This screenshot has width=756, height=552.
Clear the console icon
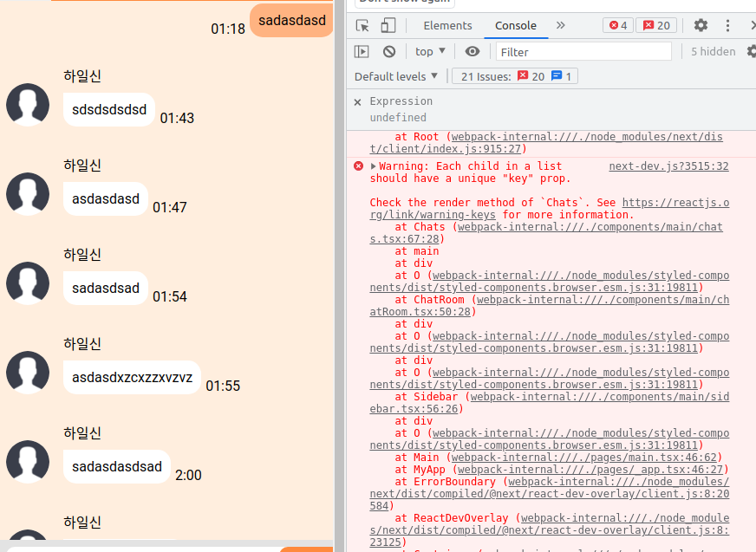click(x=389, y=51)
